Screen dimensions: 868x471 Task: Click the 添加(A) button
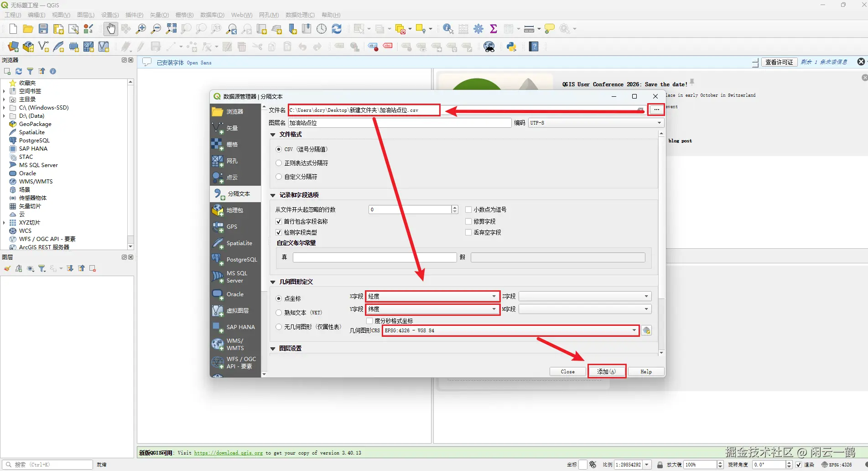607,372
